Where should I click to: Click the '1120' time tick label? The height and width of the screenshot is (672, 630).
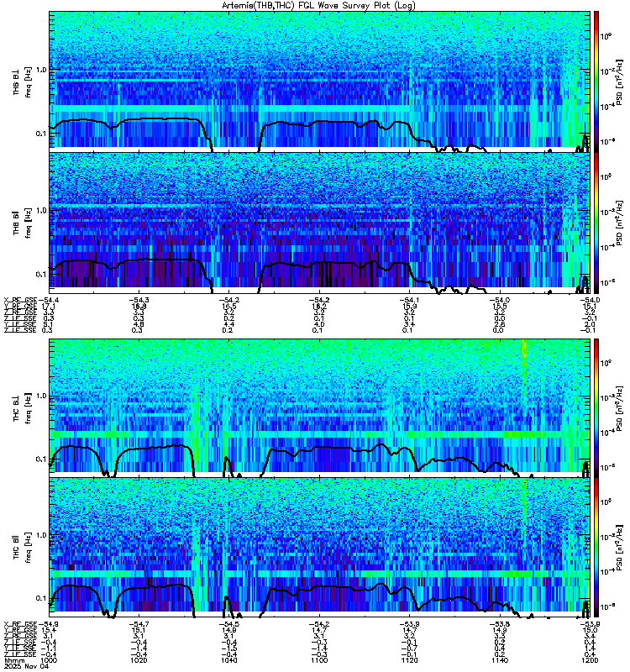point(410,660)
